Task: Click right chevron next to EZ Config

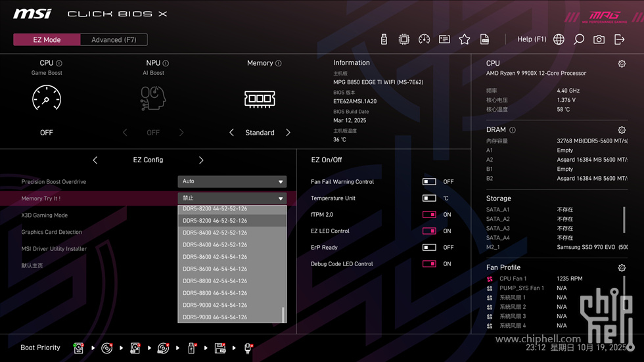Action: pyautogui.click(x=201, y=160)
